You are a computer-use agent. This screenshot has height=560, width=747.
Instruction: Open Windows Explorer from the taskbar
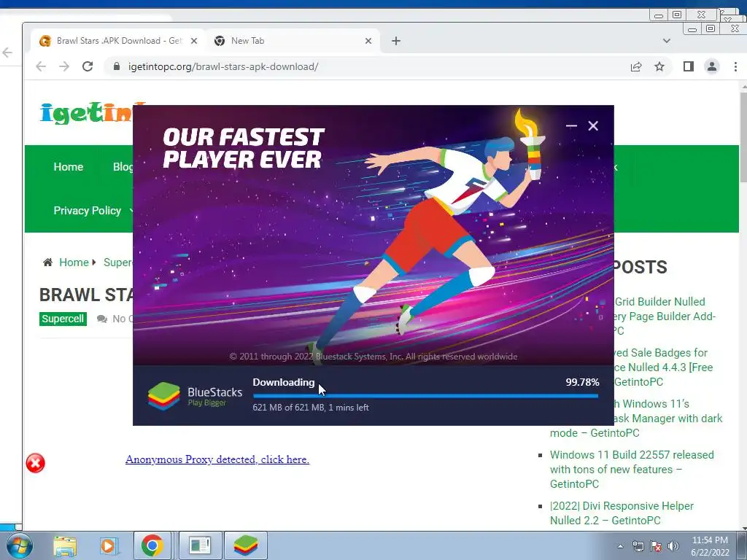point(64,545)
